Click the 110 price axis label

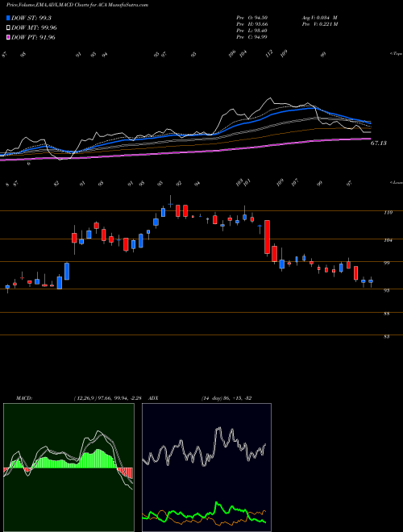[388, 213]
